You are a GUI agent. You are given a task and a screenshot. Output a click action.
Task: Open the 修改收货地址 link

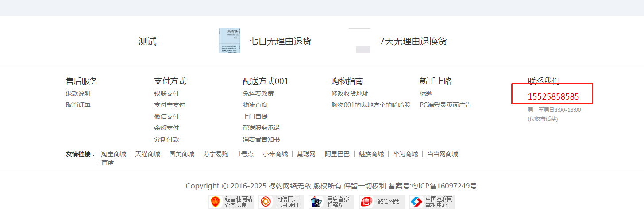pyautogui.click(x=350, y=93)
